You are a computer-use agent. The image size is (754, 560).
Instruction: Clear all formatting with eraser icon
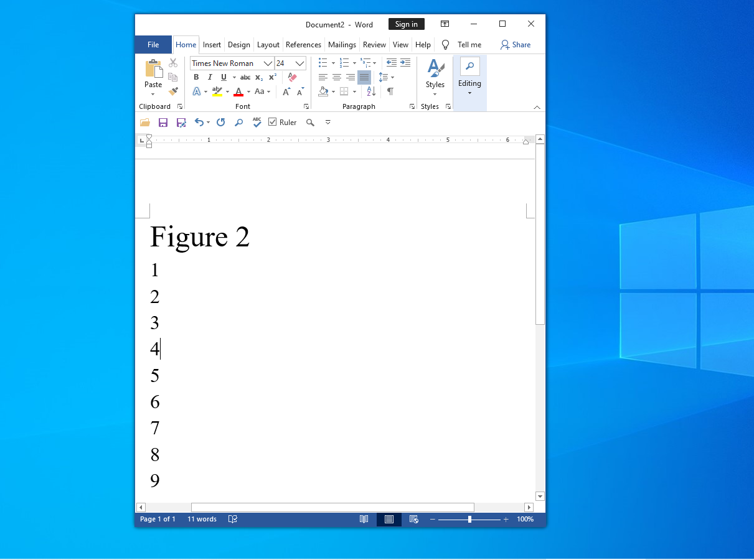tap(292, 77)
